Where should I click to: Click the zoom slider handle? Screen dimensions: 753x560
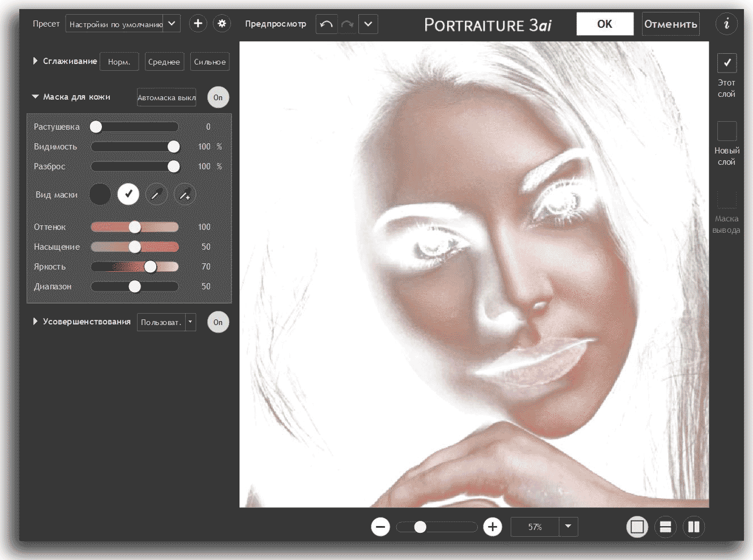420,527
